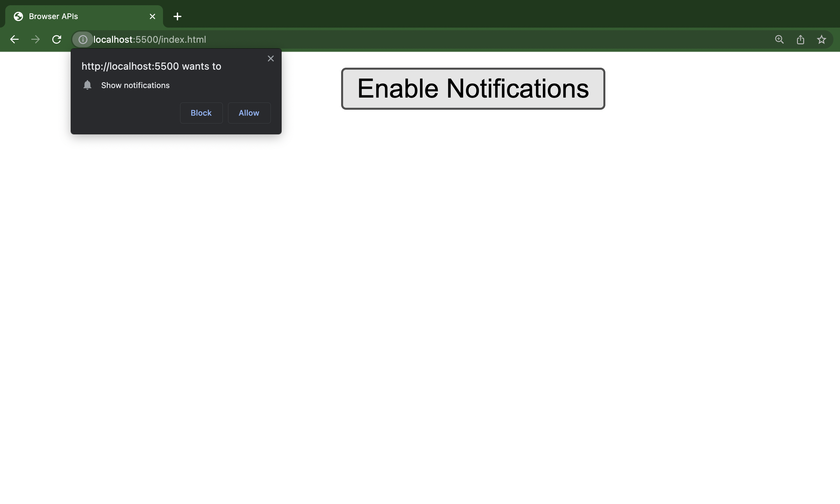
Task: Click the globe favicon on the tab
Action: [x=18, y=16]
